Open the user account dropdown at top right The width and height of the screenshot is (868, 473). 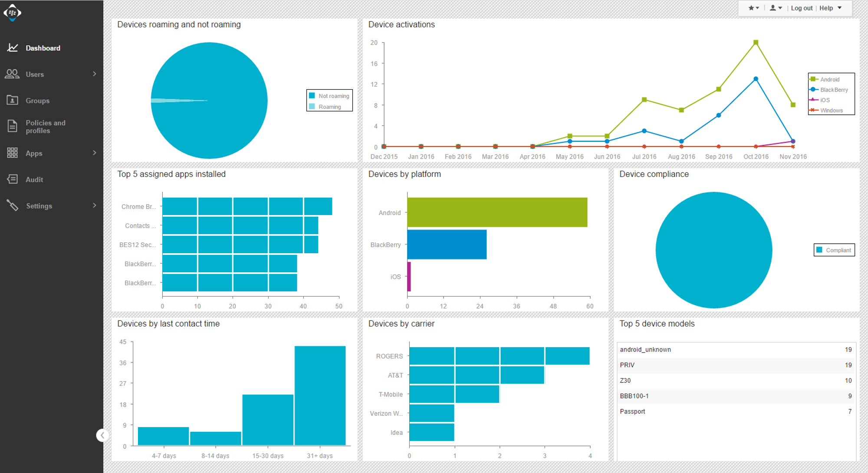(x=776, y=7)
